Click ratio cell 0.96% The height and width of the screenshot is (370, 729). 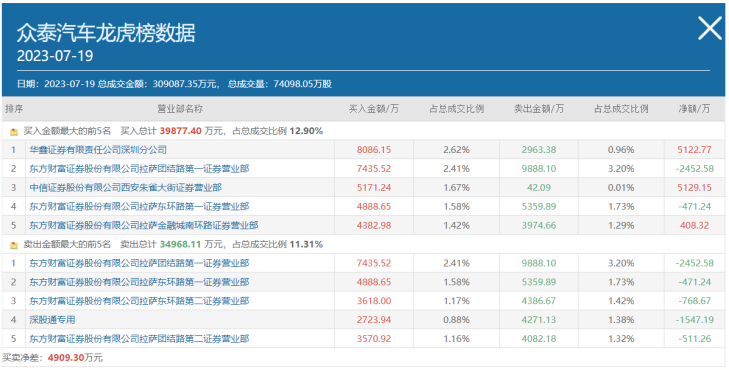621,150
